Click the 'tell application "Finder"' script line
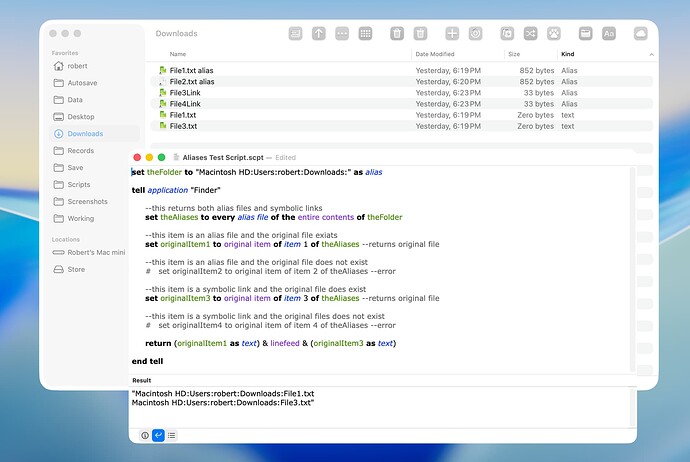 176,190
